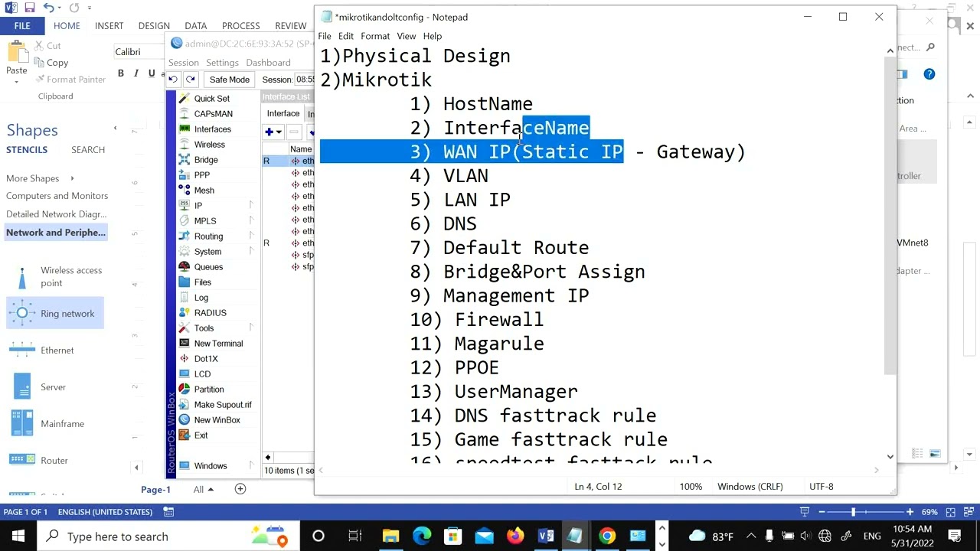Switch to the Visio INSERT ribbon tab
Screen dimensions: 980x551
[x=109, y=26]
